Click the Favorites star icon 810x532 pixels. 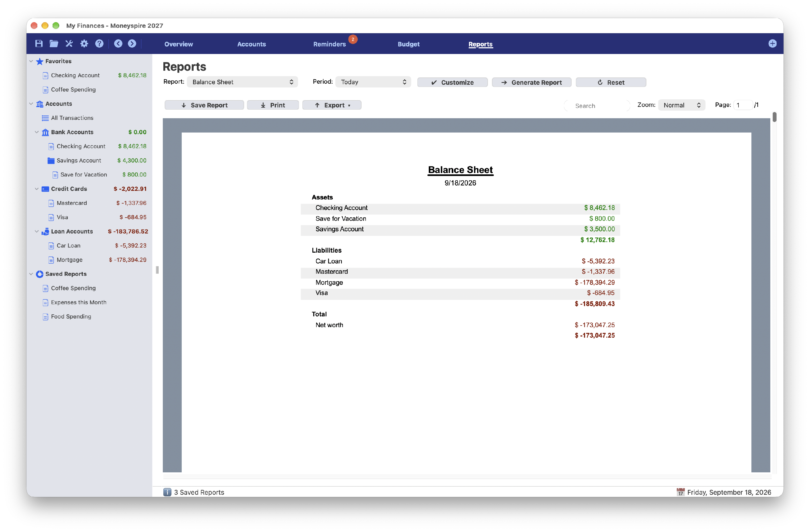40,61
